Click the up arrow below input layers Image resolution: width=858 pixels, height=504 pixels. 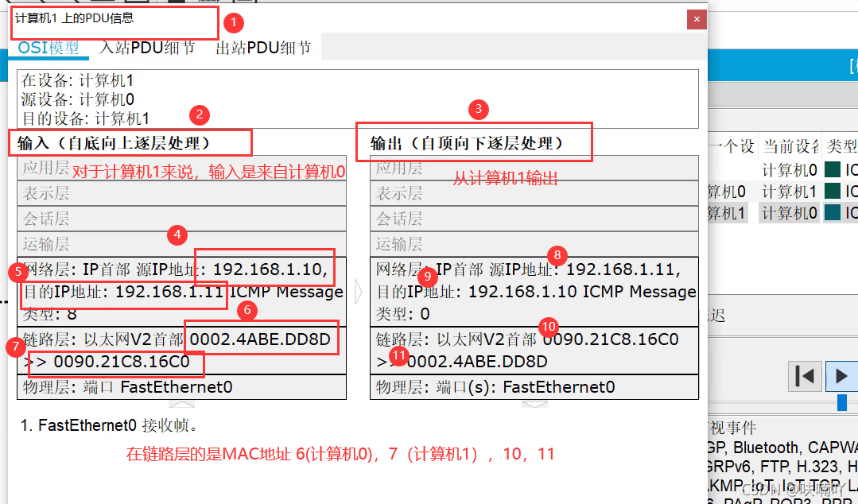click(x=181, y=405)
